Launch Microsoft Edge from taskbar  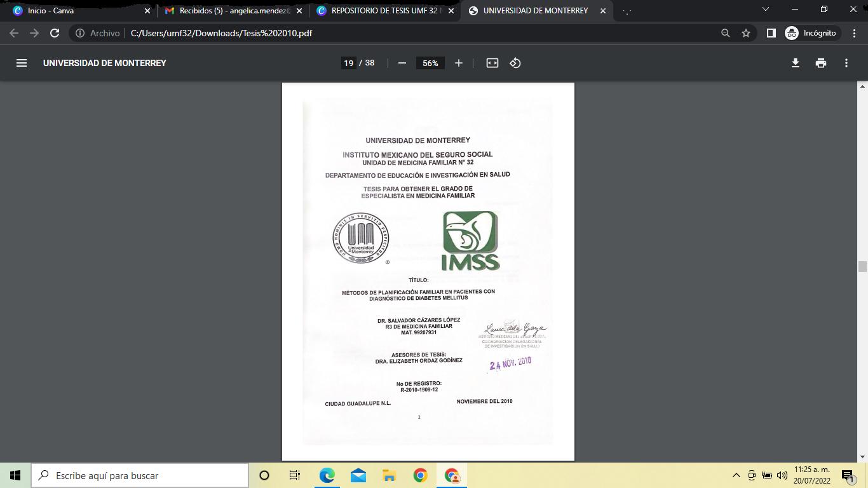pos(327,475)
